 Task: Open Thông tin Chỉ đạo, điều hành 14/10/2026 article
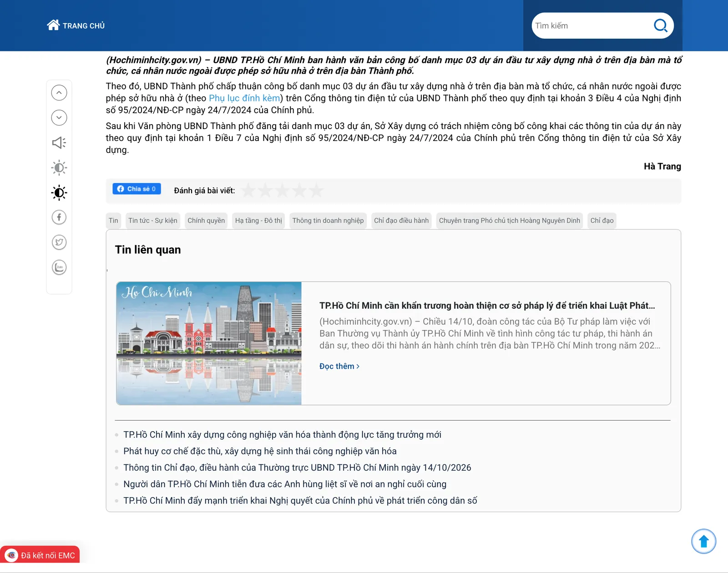297,467
